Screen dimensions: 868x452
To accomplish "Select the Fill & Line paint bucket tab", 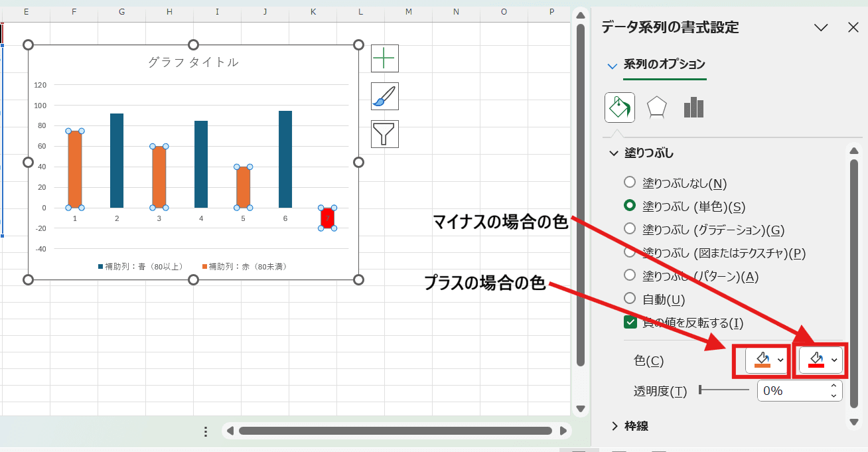I will tap(619, 107).
